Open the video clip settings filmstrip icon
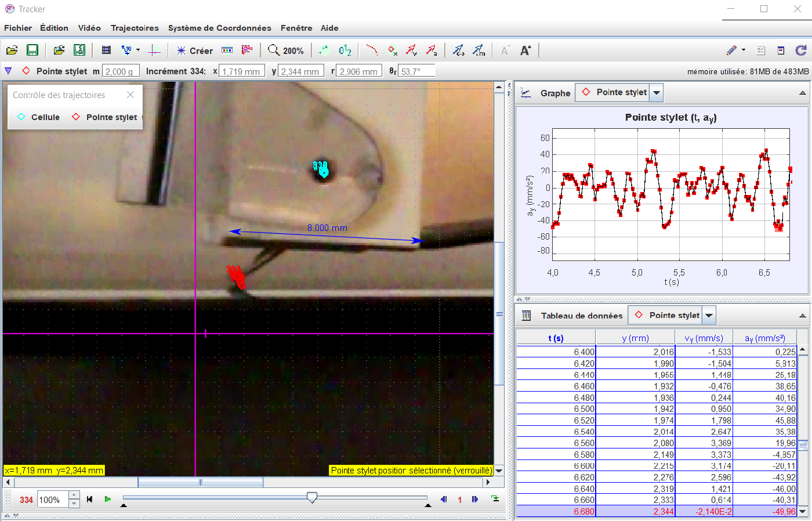The width and height of the screenshot is (812, 521). point(106,50)
